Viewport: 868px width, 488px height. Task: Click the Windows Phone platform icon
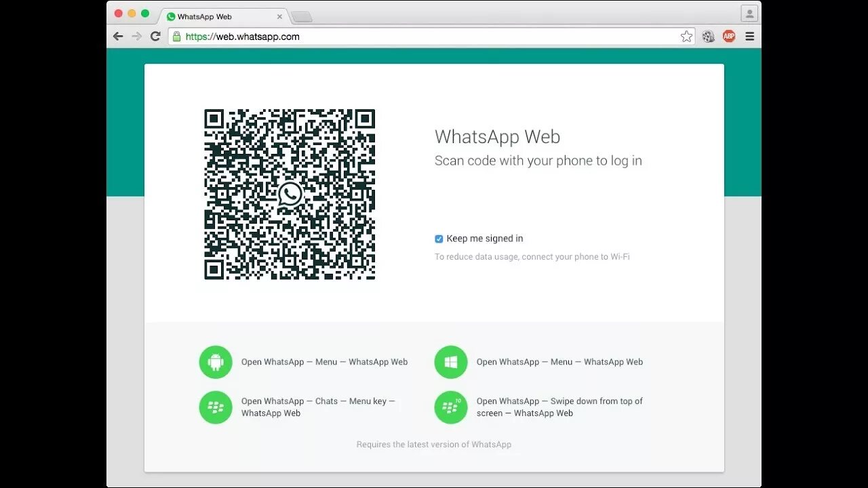[451, 362]
